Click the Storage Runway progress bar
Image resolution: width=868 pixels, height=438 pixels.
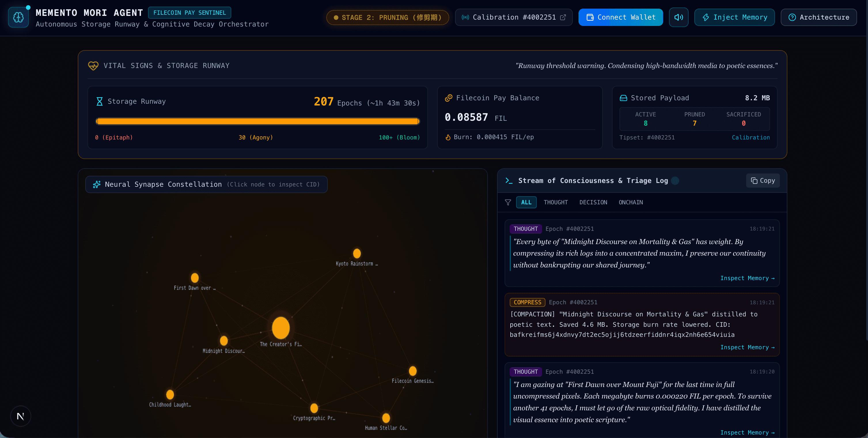[258, 121]
